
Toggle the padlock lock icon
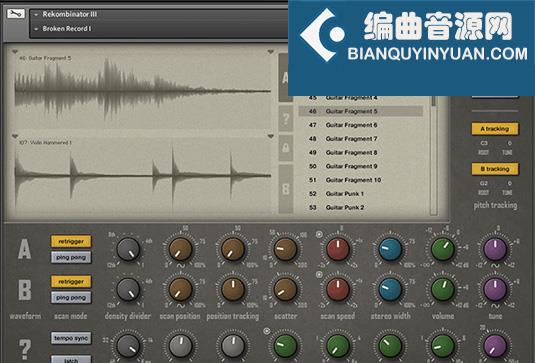tap(286, 148)
